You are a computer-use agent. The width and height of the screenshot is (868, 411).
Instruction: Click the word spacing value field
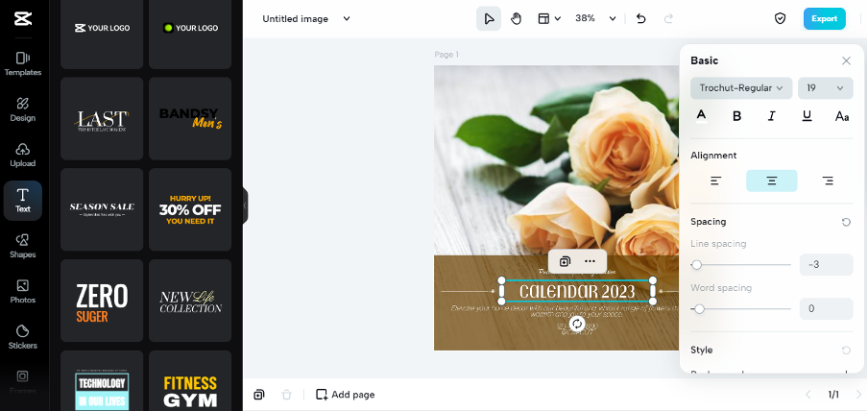(826, 308)
